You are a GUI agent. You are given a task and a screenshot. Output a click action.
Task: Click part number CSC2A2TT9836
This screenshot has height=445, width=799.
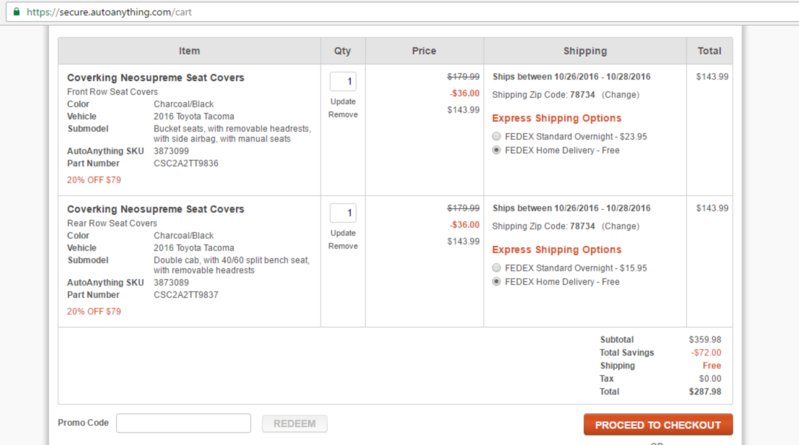pyautogui.click(x=186, y=163)
